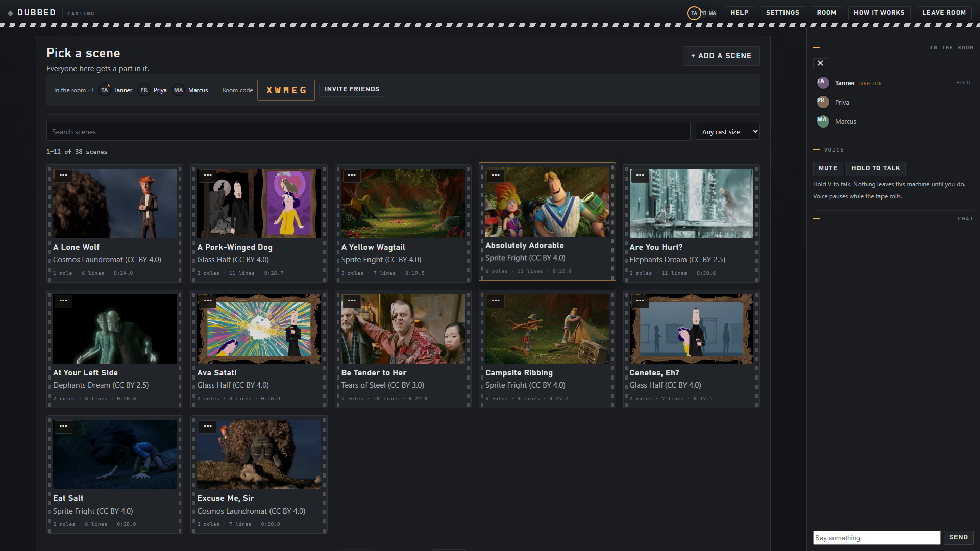Click Marcus's avatar in the room list

(x=823, y=121)
